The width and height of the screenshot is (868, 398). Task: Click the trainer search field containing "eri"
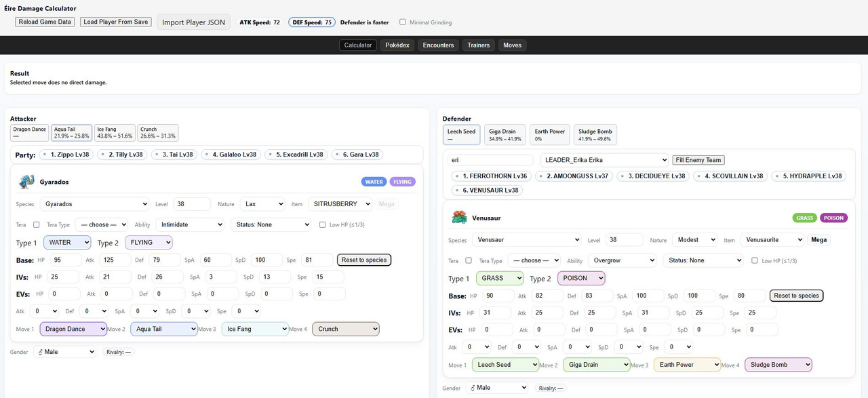coord(491,160)
